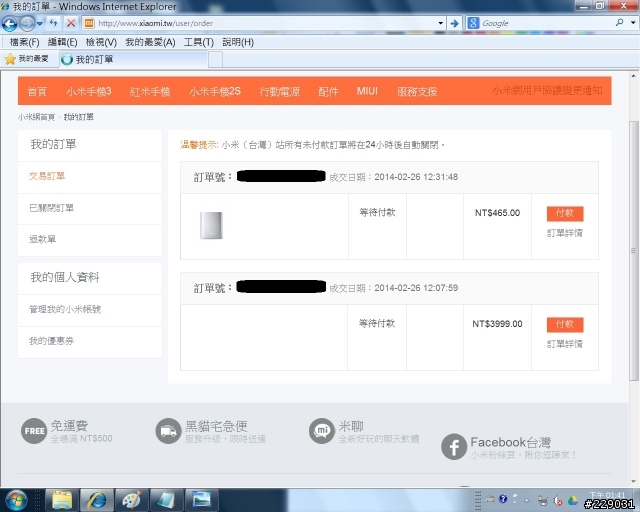Click the muted volume tray icon
The image size is (640, 512).
(x=558, y=500)
